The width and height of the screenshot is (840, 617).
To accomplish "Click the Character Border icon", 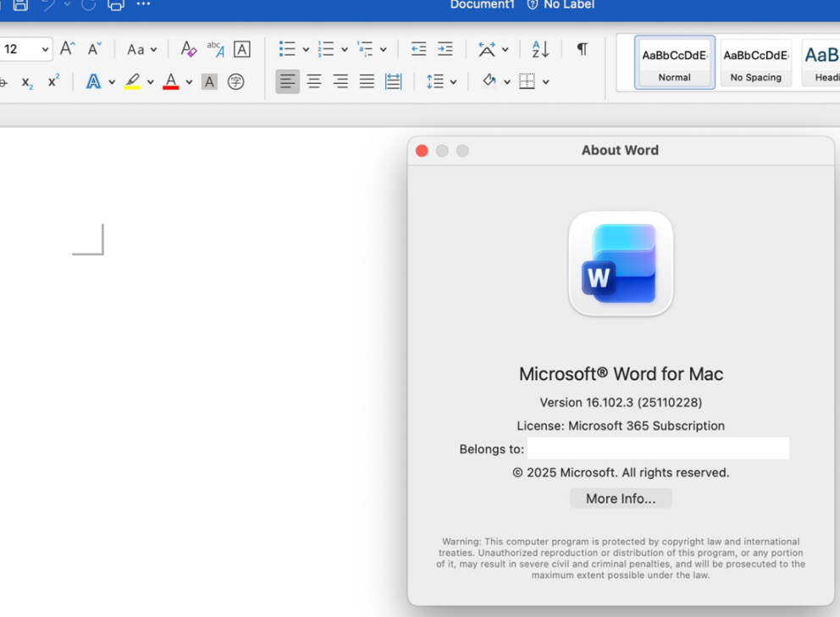I will (242, 49).
